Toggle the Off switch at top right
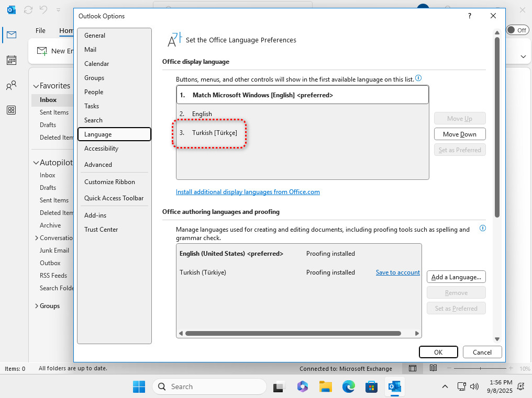Screen dimensions: 532x398 coord(517,30)
